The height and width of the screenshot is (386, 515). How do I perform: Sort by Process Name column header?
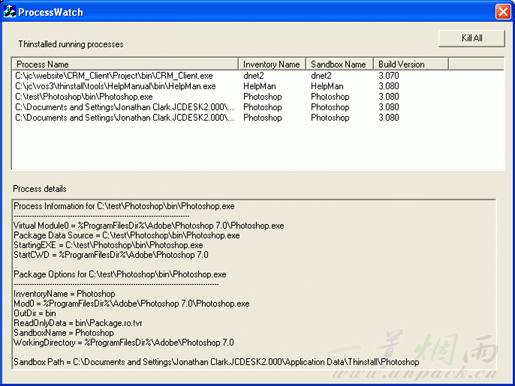click(125, 64)
